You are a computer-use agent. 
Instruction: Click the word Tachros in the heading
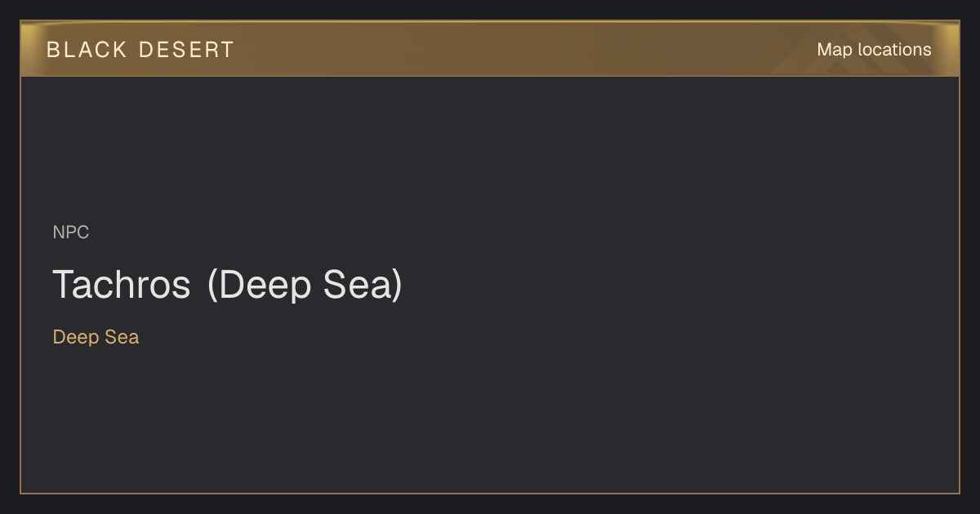(x=122, y=285)
